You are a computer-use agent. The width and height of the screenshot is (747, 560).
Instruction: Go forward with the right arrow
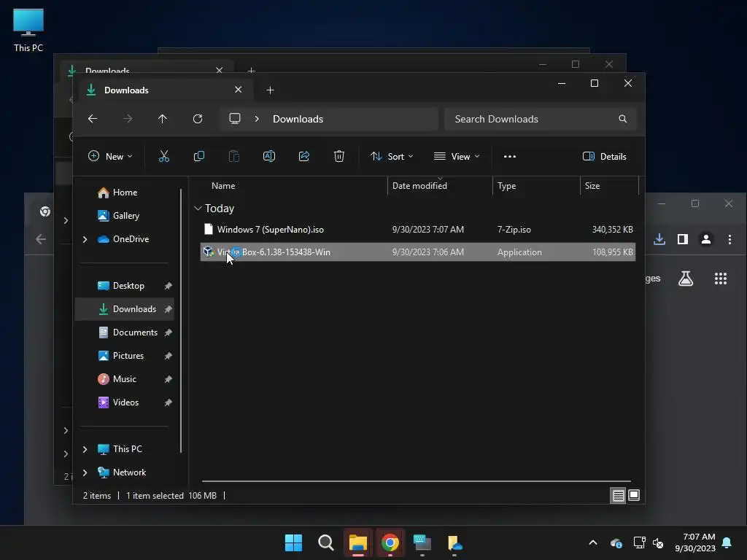pyautogui.click(x=128, y=119)
